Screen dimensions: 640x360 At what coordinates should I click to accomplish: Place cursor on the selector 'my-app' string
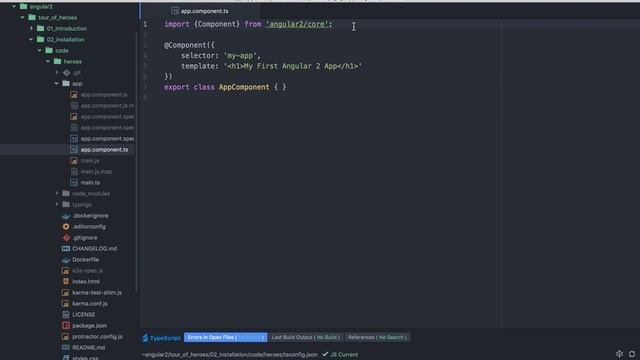(240, 56)
